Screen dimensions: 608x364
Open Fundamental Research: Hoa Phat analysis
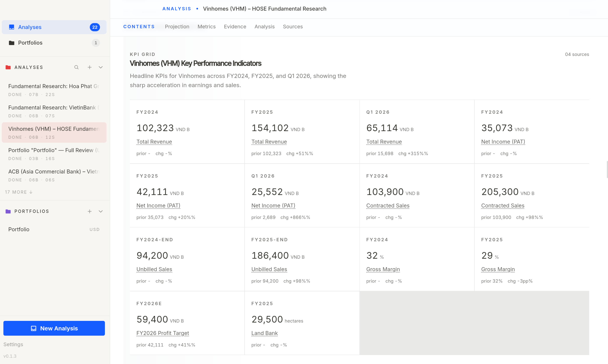pos(54,90)
